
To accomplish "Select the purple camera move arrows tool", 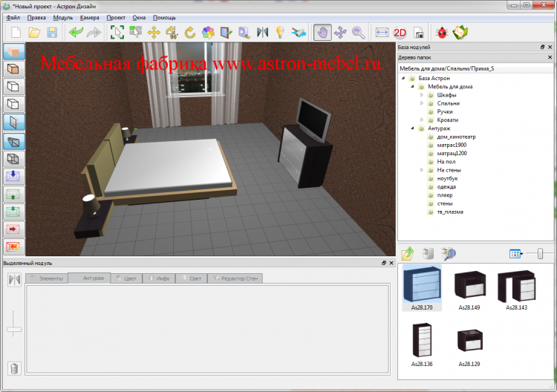I will (340, 33).
